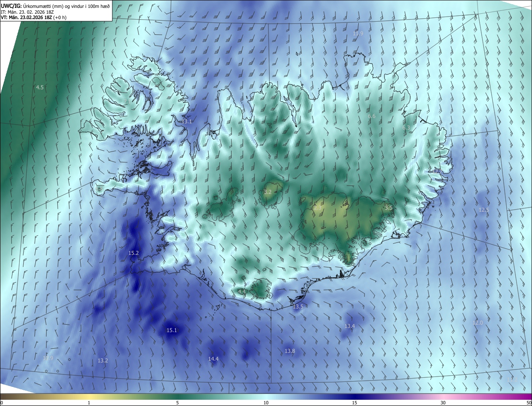The height and width of the screenshot is (406, 532).
Task: Click the 13.4 value label on the map
Action: [x=350, y=326]
